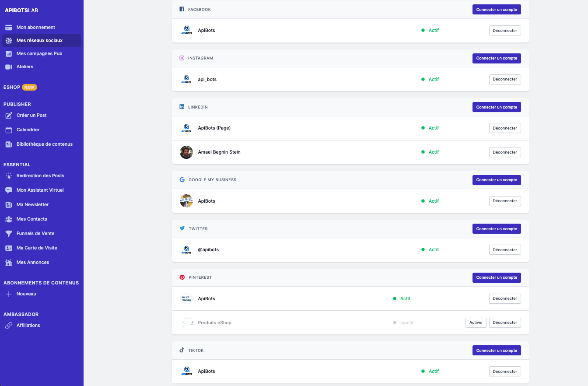Disconnect the Pinterest ApiBots account
Image resolution: width=588 pixels, height=386 pixels.
[505, 298]
